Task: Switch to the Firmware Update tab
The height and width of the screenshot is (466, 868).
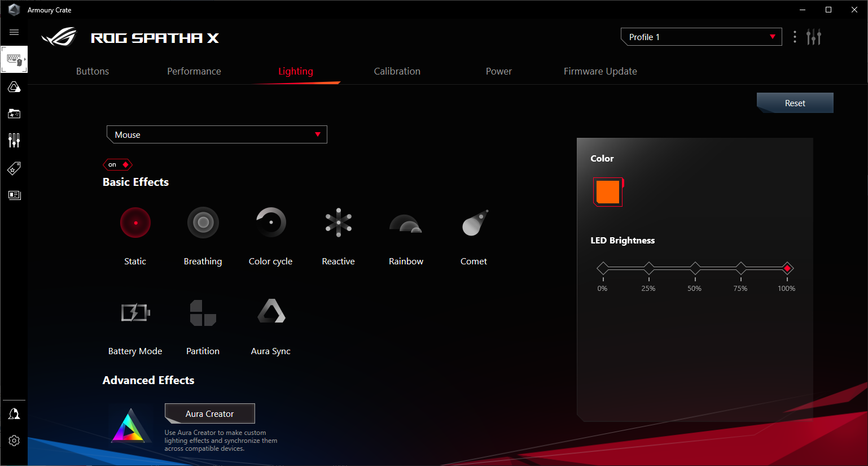Action: [600, 71]
